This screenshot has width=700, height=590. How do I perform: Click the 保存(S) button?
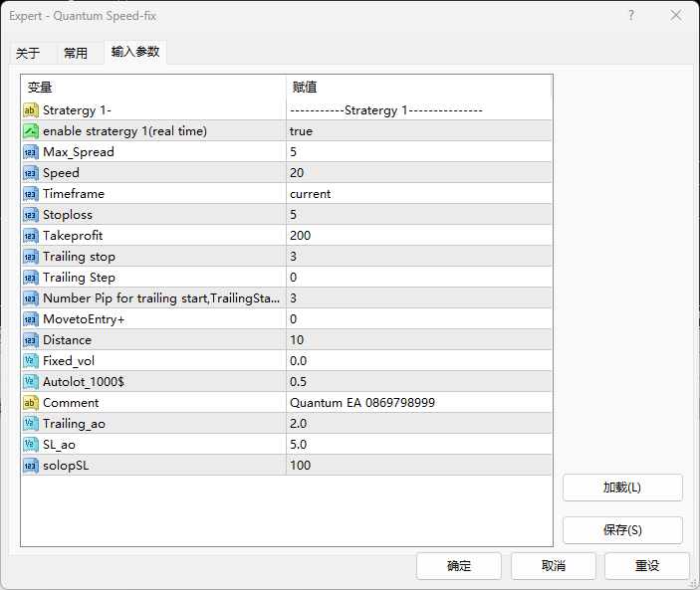(x=622, y=530)
